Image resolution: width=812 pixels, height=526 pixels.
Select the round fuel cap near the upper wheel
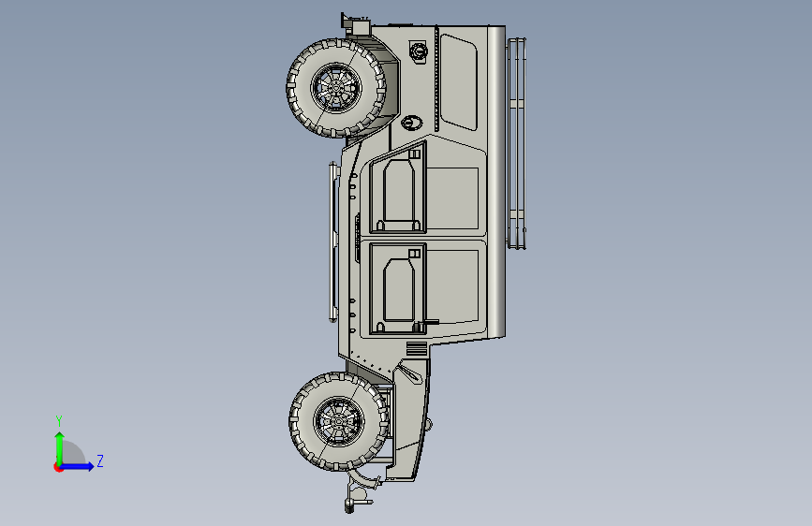coord(419,51)
